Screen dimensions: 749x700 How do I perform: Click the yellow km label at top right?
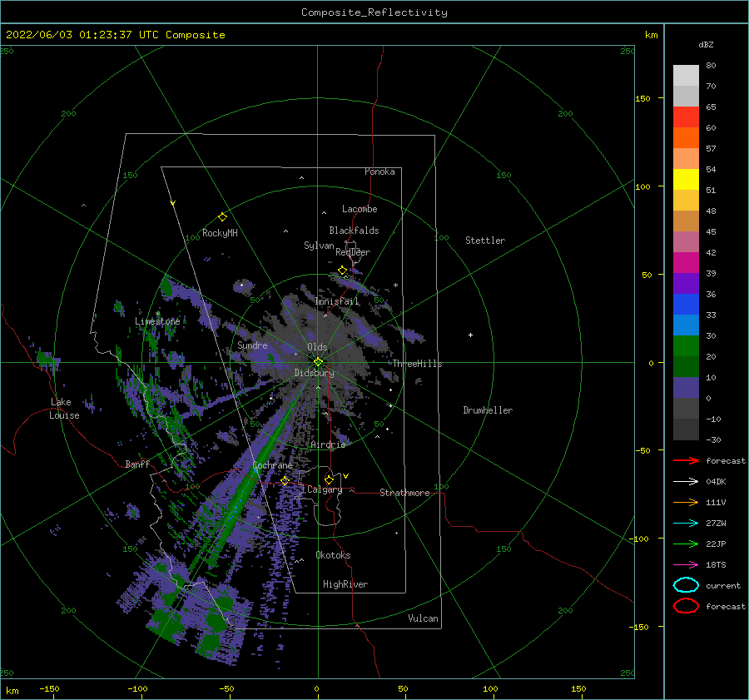pyautogui.click(x=651, y=35)
